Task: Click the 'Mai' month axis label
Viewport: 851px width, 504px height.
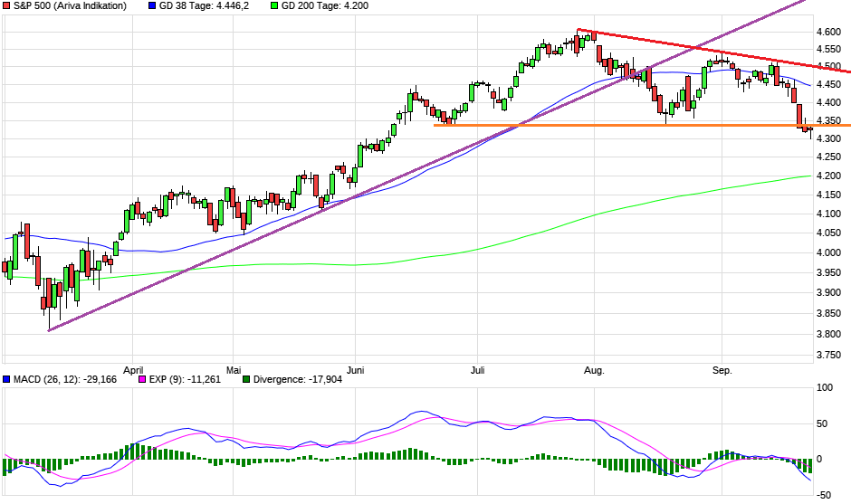Action: click(234, 371)
